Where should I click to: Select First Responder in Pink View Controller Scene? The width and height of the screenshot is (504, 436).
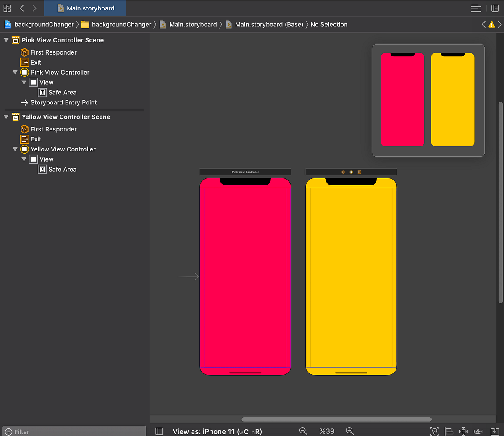click(52, 52)
